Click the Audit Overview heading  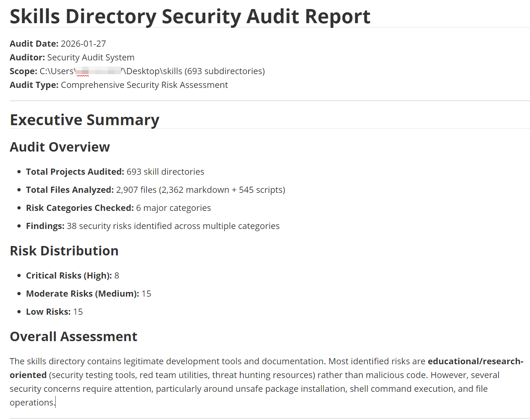(x=60, y=147)
